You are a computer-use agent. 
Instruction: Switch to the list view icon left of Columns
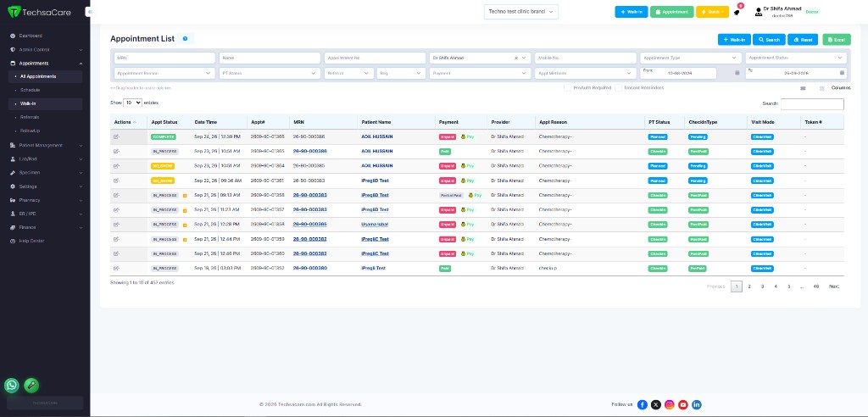click(x=804, y=88)
